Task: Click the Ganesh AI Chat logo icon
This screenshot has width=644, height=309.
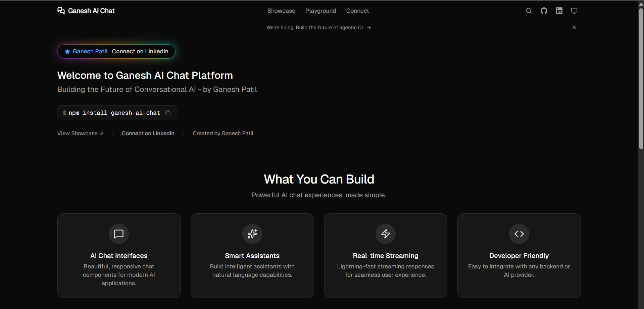Action: (x=61, y=10)
